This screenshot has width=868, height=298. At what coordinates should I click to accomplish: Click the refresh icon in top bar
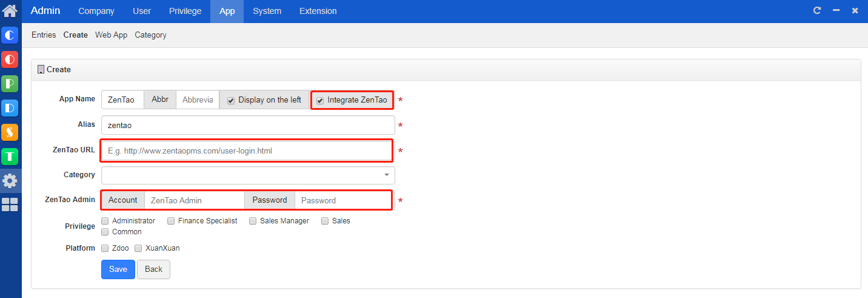click(x=817, y=11)
